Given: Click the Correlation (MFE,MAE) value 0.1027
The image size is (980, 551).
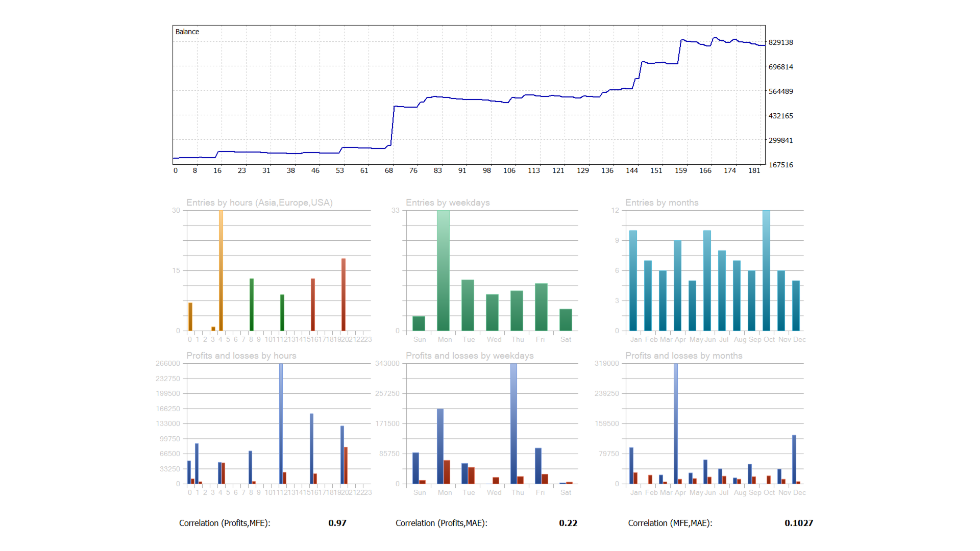Looking at the screenshot, I should tap(799, 523).
